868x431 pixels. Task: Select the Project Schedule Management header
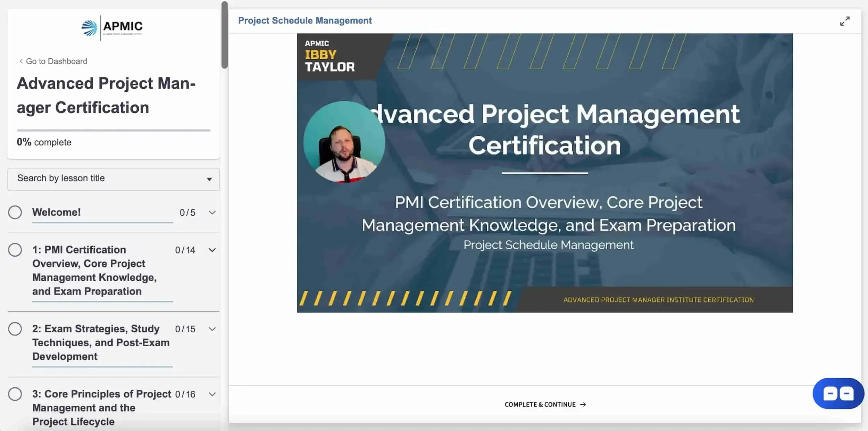[x=305, y=20]
